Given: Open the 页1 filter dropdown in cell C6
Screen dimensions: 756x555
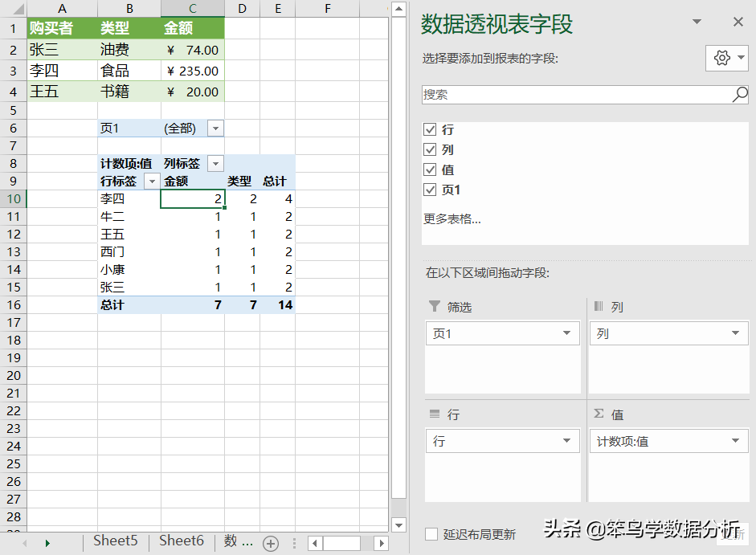Looking at the screenshot, I should point(215,129).
